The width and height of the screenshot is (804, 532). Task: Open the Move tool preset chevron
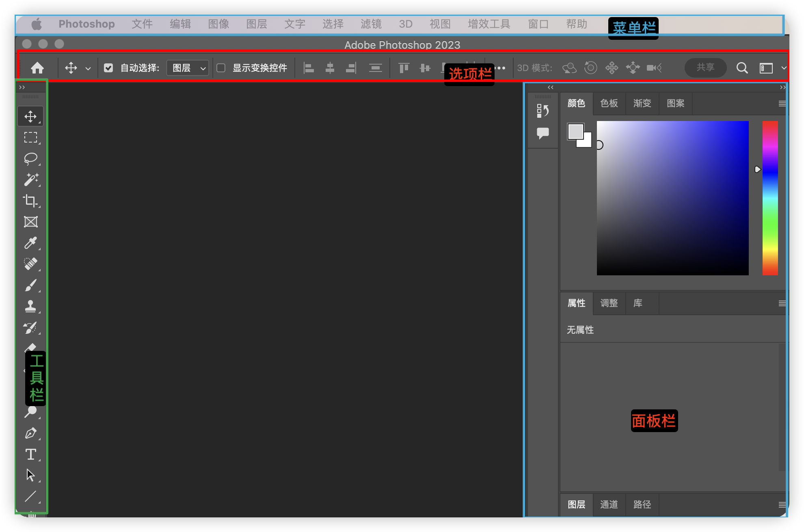tap(88, 69)
